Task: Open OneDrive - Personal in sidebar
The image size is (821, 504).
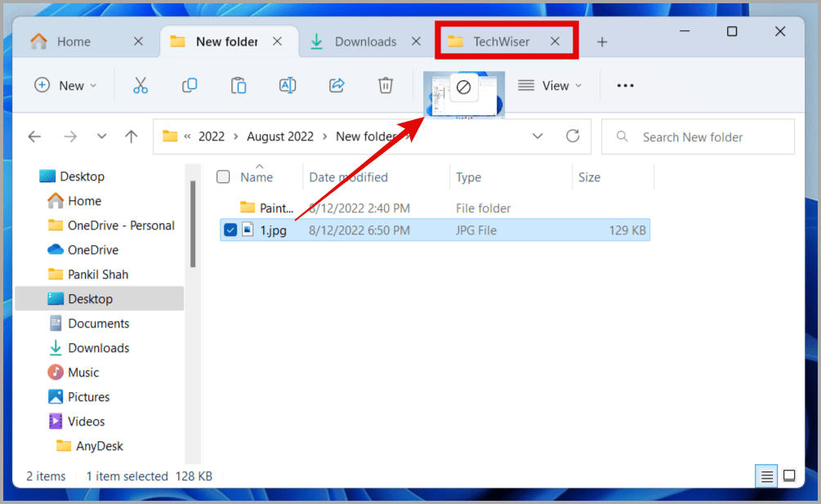Action: (121, 225)
